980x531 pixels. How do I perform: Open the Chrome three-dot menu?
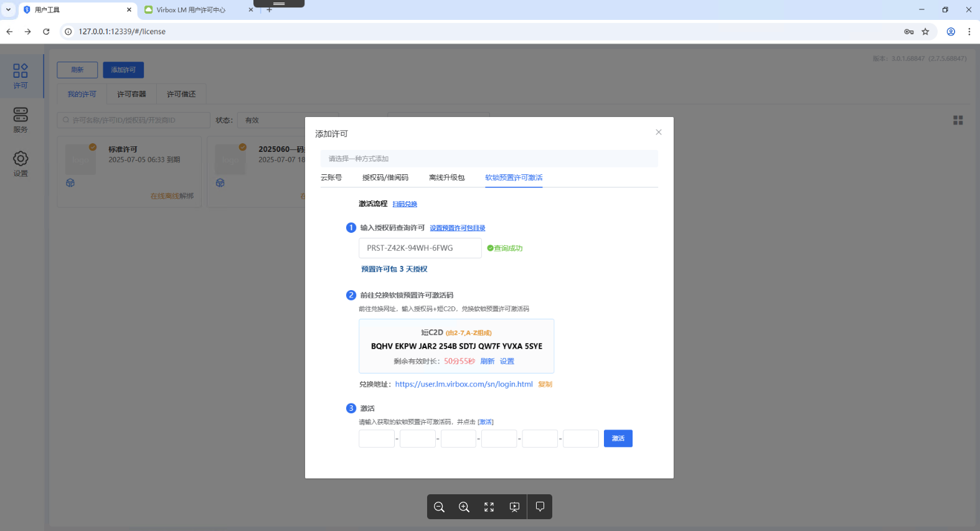click(969, 32)
